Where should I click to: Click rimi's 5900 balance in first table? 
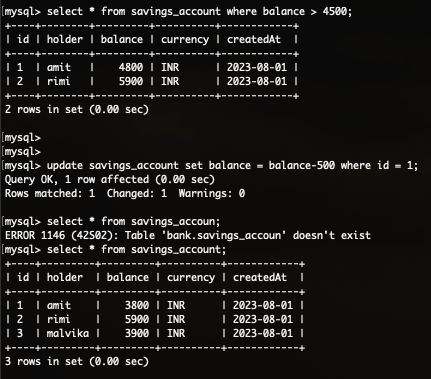click(x=131, y=82)
